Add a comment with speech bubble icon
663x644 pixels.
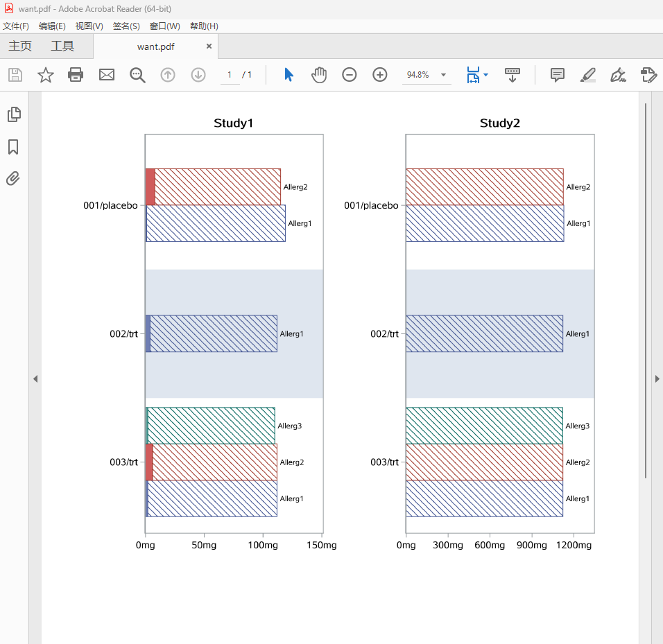[558, 75]
